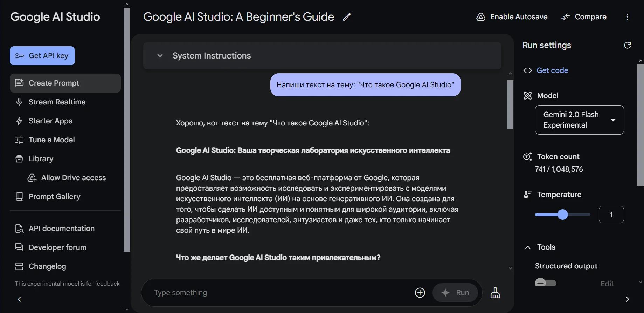Viewport: 644px width, 313px height.
Task: Click the chat area vertical scrollbar thumb
Action: [x=510, y=104]
